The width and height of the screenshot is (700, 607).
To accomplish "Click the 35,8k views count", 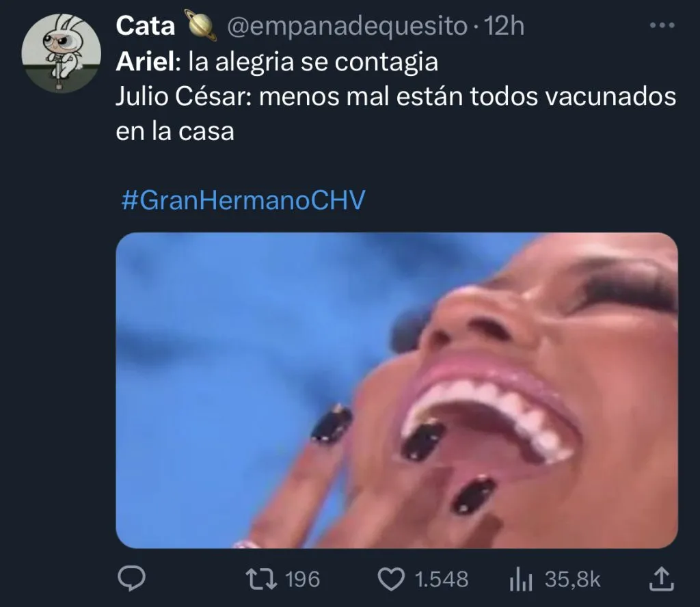I will [573, 580].
